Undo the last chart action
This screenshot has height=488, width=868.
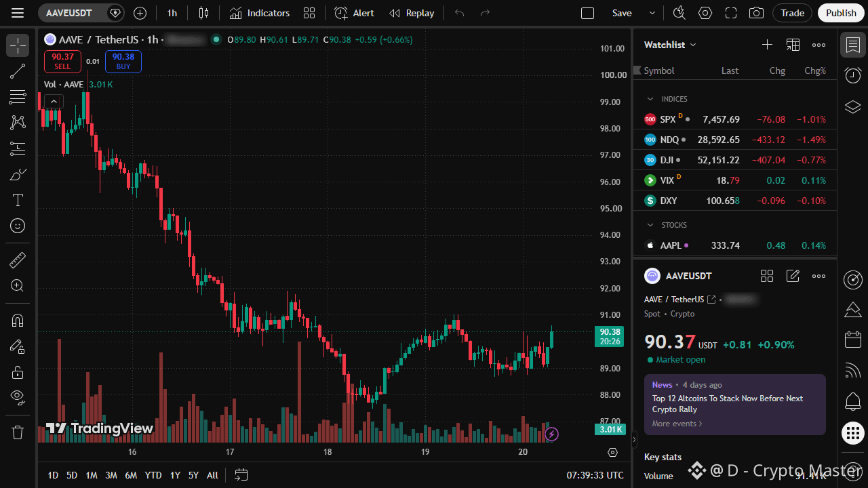pos(460,13)
